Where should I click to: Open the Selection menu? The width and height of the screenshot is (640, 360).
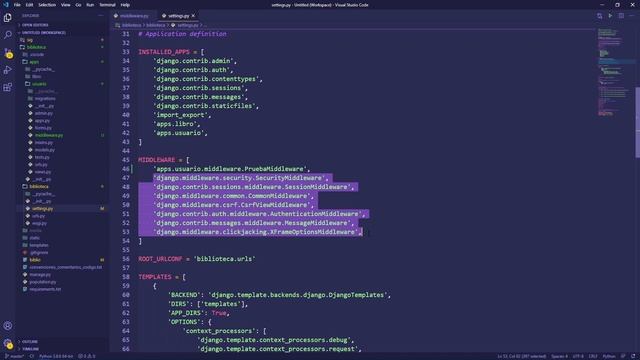point(47,5)
